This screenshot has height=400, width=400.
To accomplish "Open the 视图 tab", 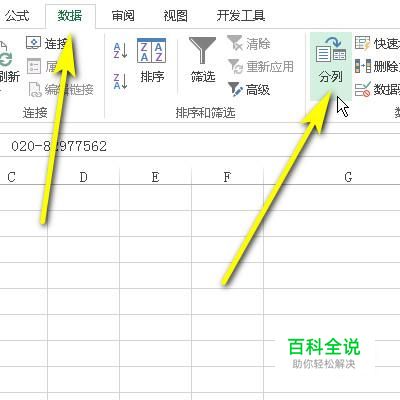I will pyautogui.click(x=175, y=15).
